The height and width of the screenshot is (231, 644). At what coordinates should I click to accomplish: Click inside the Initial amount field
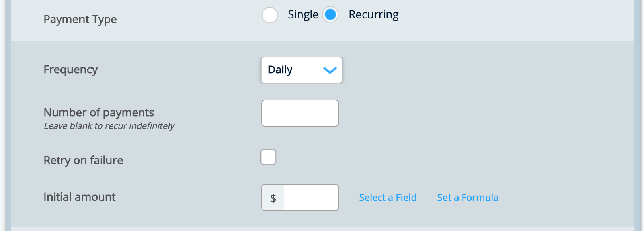pos(310,197)
